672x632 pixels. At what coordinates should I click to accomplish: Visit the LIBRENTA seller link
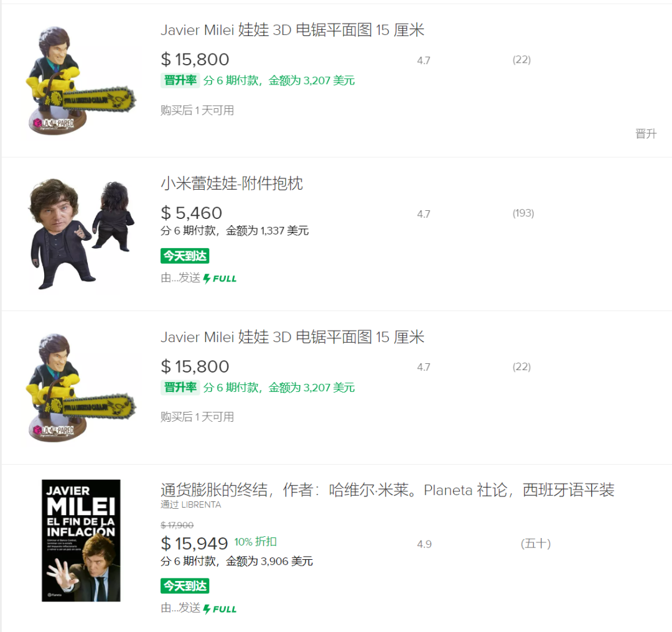190,504
